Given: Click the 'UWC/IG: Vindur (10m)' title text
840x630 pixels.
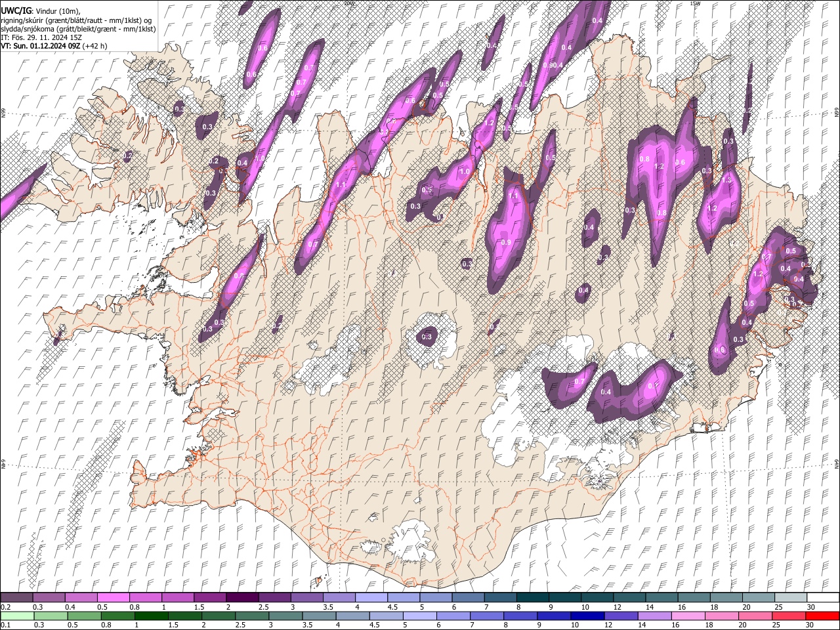Looking at the screenshot, I should click(41, 11).
